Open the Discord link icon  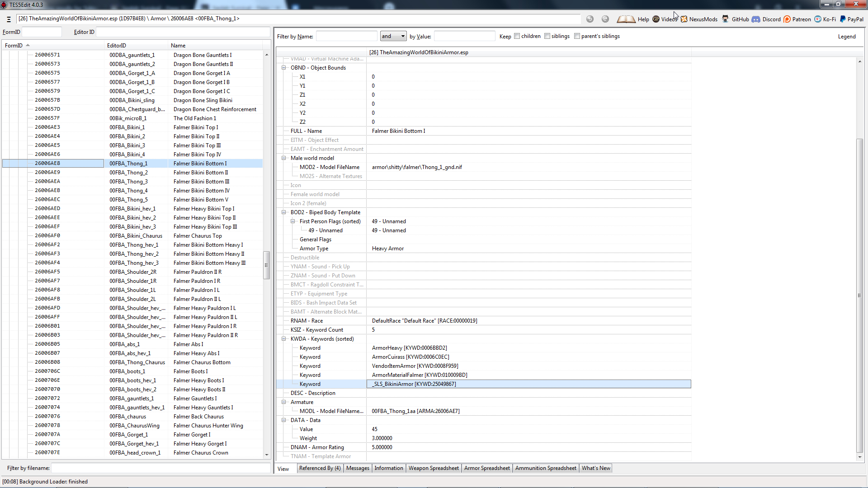(x=756, y=19)
